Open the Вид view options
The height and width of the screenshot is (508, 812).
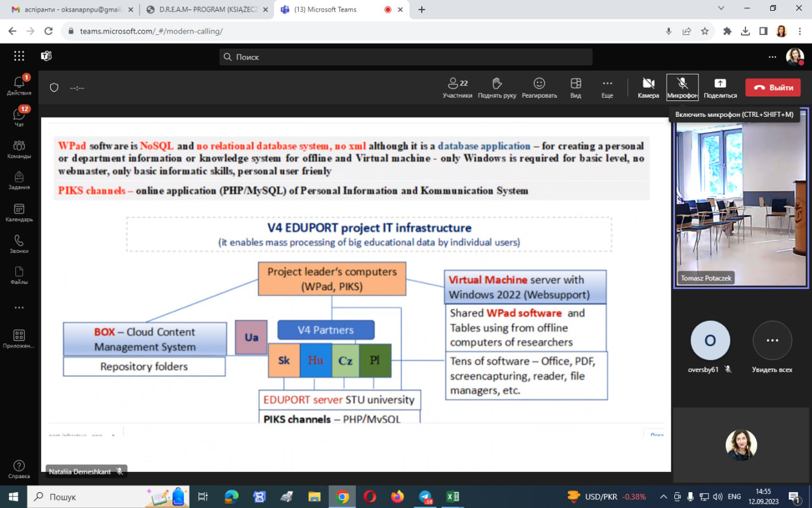[x=575, y=88]
